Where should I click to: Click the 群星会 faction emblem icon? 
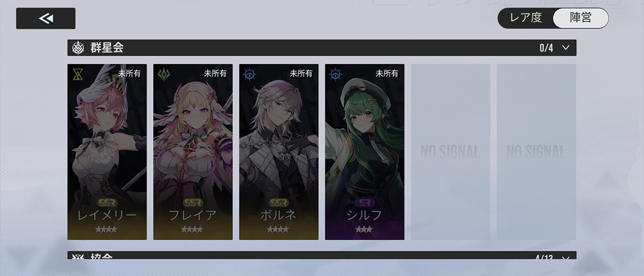[78, 48]
